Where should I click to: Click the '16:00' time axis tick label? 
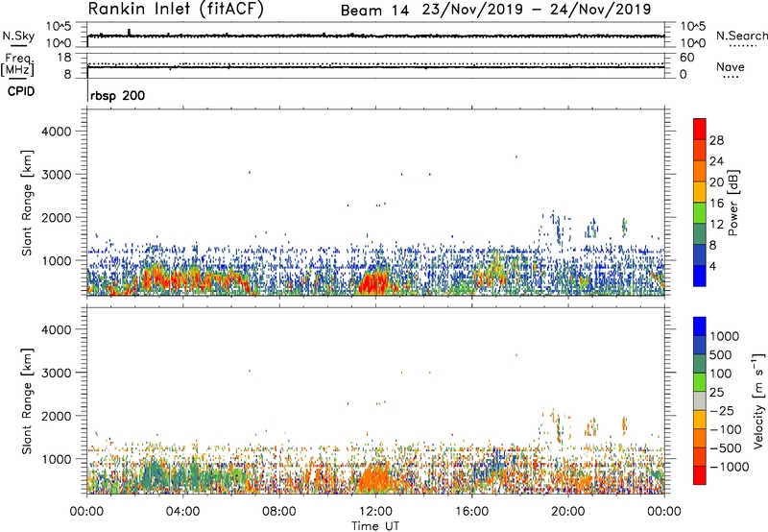coord(471,512)
